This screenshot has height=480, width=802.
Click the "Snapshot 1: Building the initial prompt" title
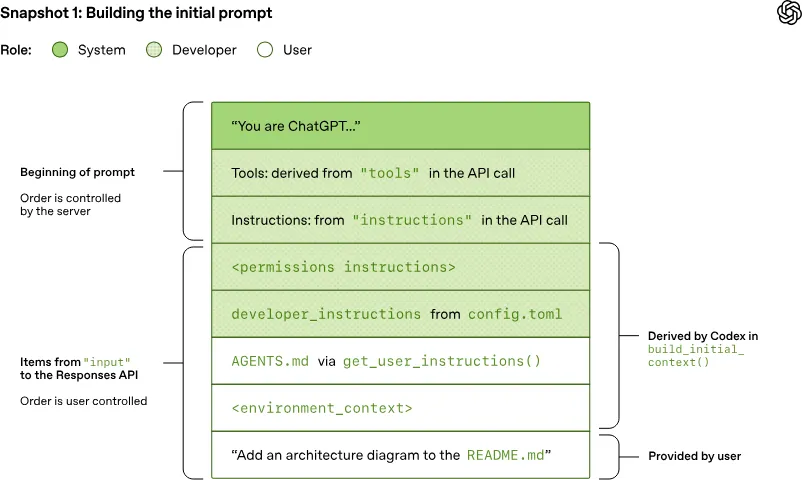[136, 14]
